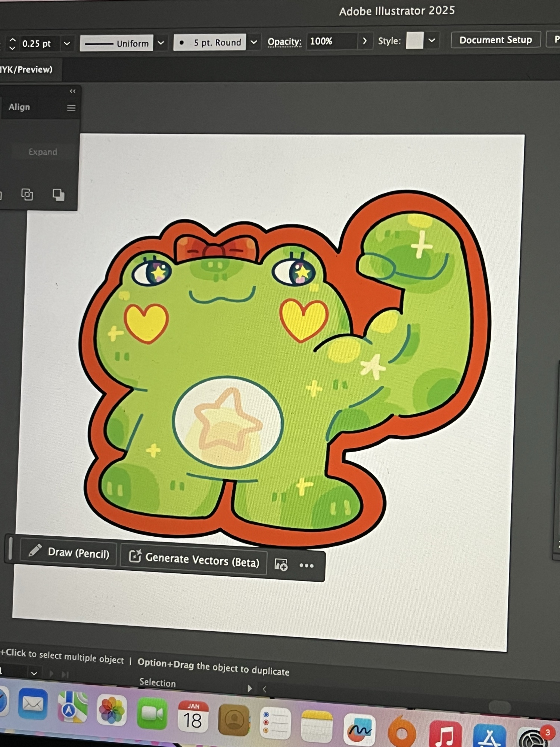The width and height of the screenshot is (560, 747).
Task: Open the 5 pt. Round brush dropdown
Action: [x=254, y=42]
